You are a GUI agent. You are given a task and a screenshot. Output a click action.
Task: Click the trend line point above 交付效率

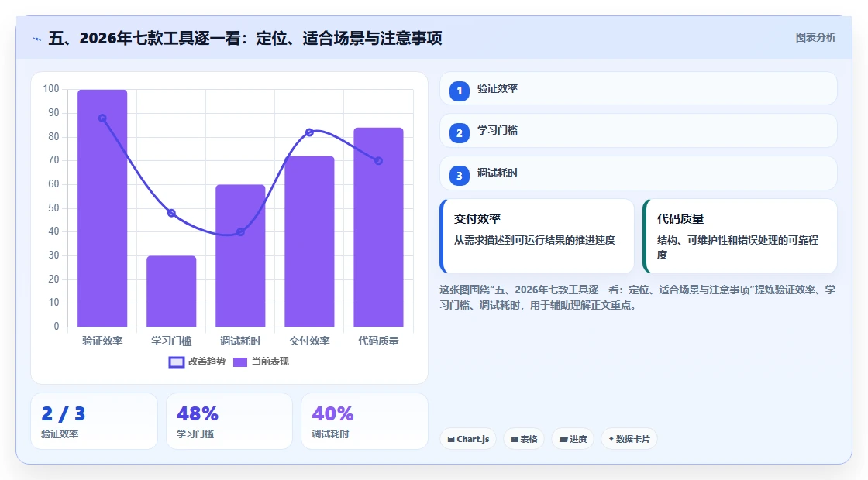(x=309, y=132)
